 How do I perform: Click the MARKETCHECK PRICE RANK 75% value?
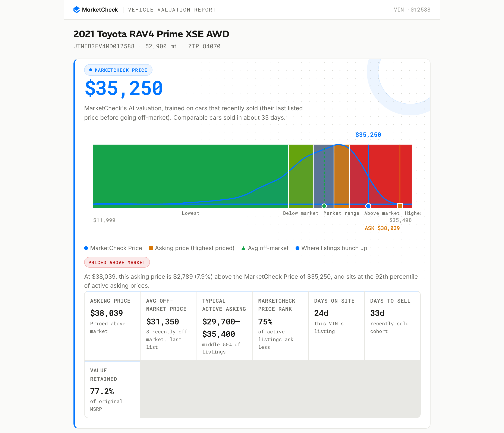pos(265,322)
